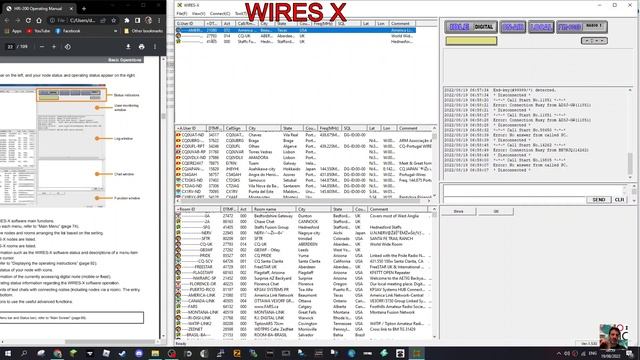
Task: Rotate the PDF document
Action: 68,47
